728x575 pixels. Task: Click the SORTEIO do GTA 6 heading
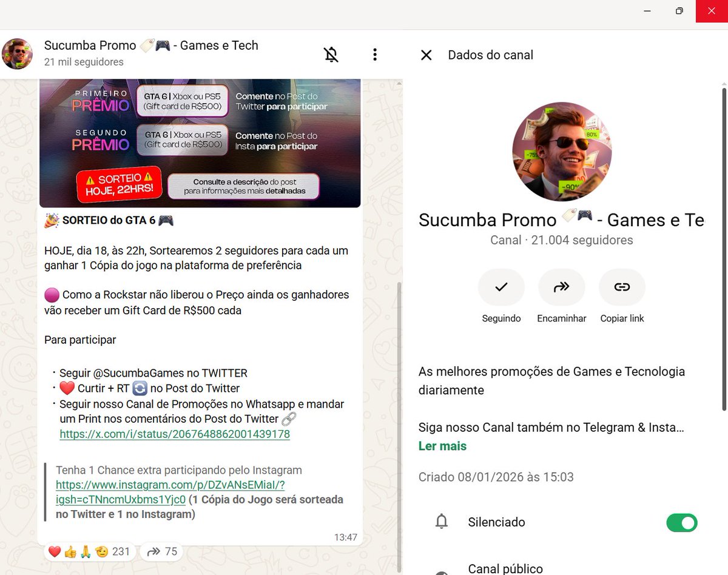coord(109,220)
